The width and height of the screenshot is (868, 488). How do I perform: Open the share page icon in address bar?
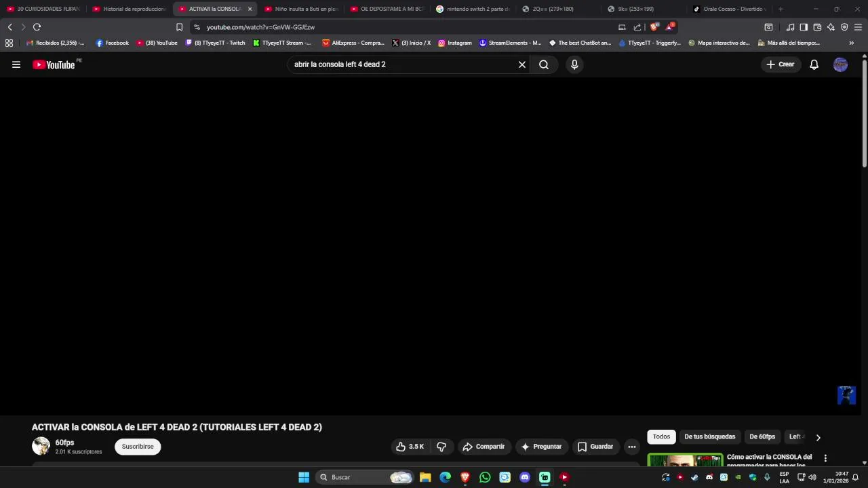(637, 27)
